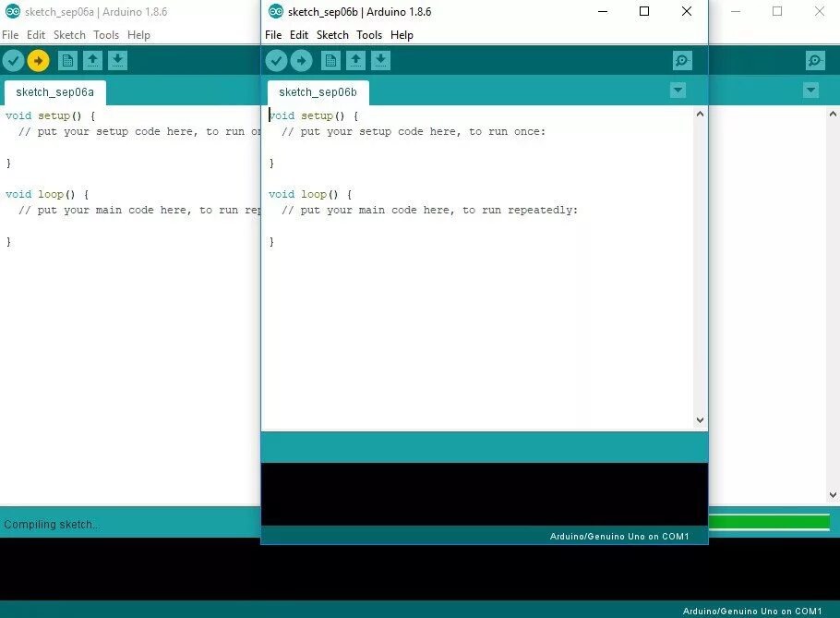Click 'void setup() {' line in sketch_sep06b editor
Viewport: 840px width, 618px height.
tap(314, 115)
